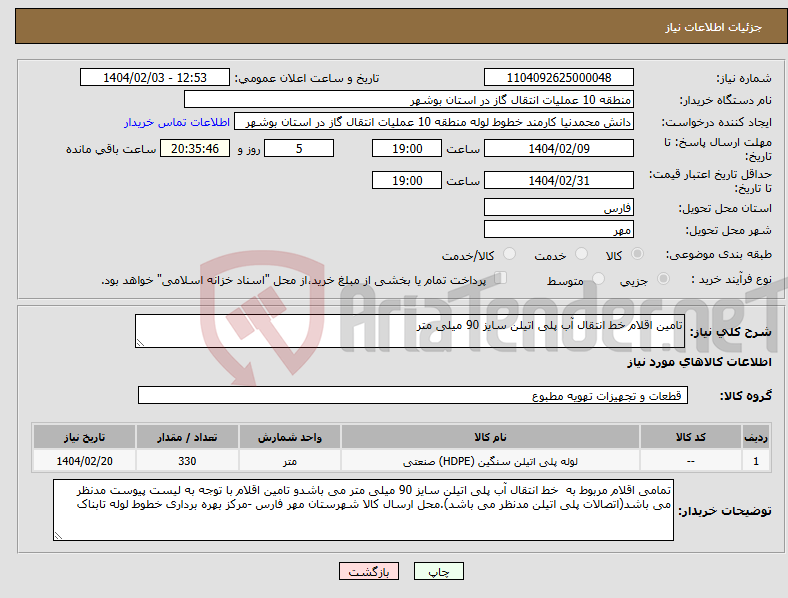Select the جزیی purchase type radio

(663, 279)
